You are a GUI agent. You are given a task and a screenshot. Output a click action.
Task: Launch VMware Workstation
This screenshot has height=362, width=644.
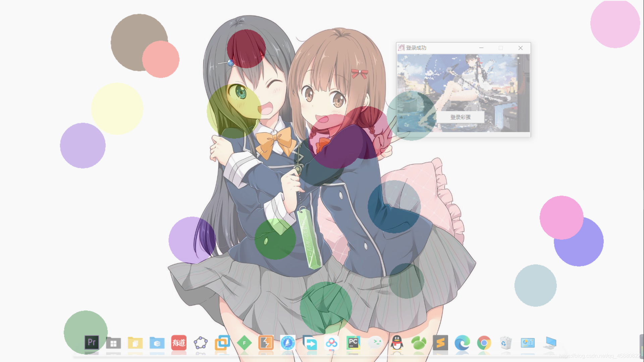click(x=222, y=343)
